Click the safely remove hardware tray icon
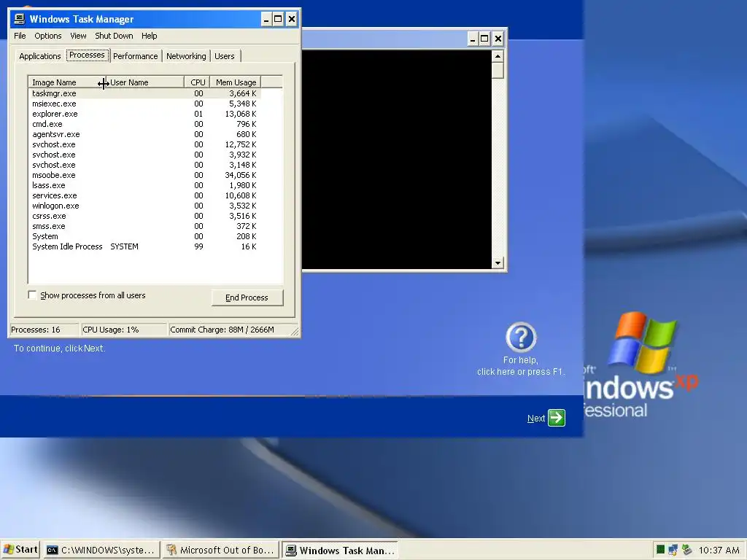Screen dimensions: 747x560 click(686, 550)
